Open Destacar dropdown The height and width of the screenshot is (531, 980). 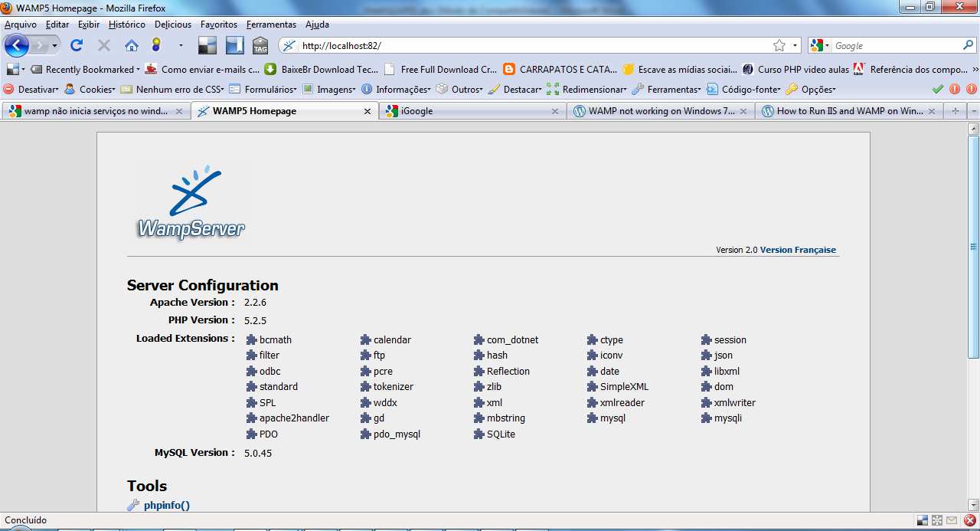[515, 90]
